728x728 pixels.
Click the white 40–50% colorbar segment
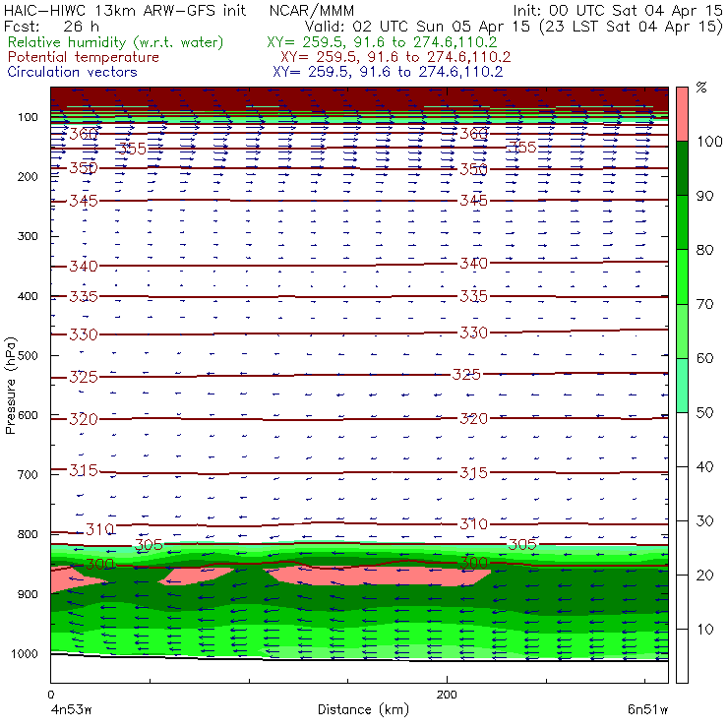(682, 439)
